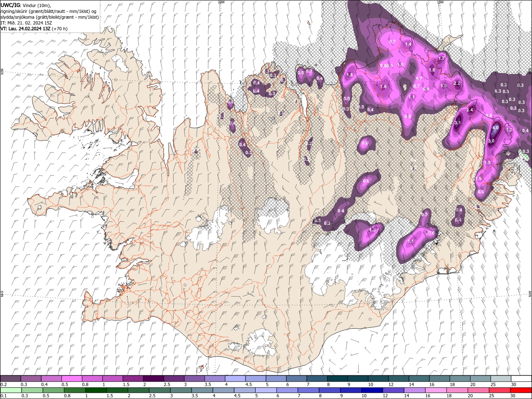This screenshot has width=532, height=399.
Task: Click the upper legend swatch labeled 16
Action: coord(439,379)
